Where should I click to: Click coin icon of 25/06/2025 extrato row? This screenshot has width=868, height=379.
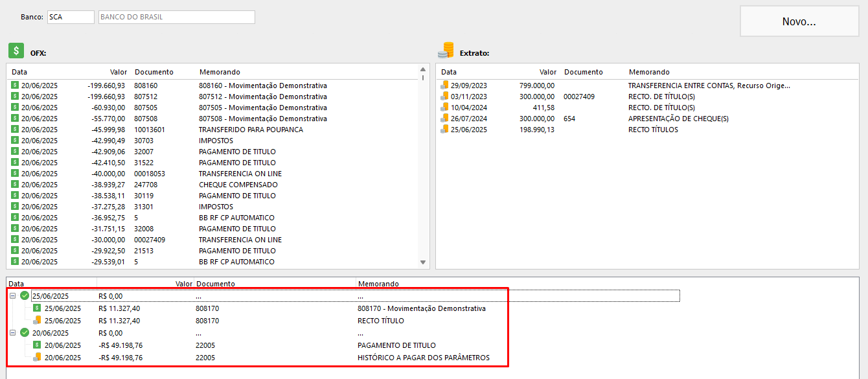pos(444,130)
